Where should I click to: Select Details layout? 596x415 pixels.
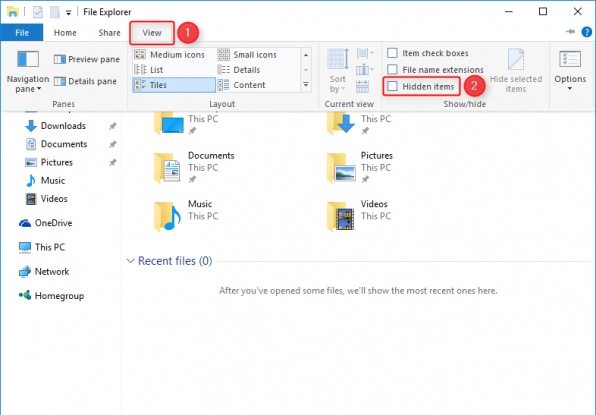point(239,70)
